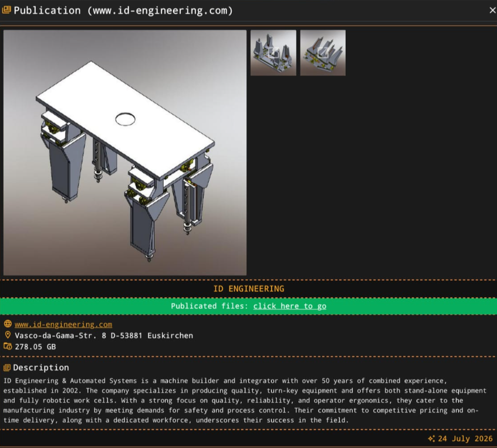Select the first small fixture thumbnail
Screen dimensions: 497x448
tap(273, 53)
